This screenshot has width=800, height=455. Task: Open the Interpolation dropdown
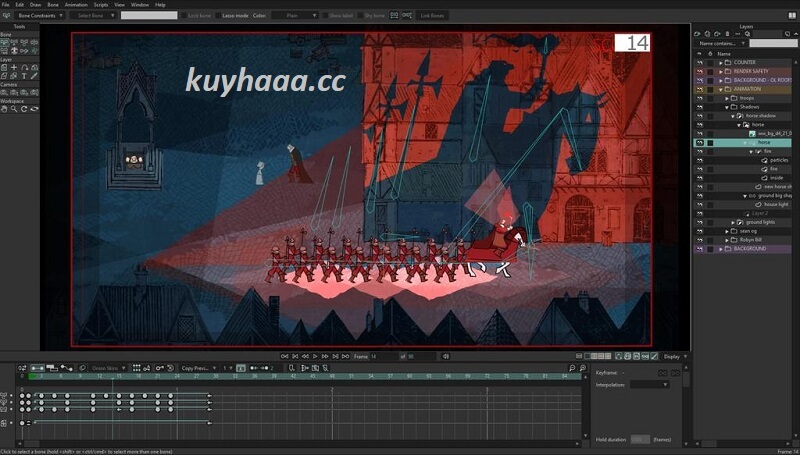pos(649,385)
